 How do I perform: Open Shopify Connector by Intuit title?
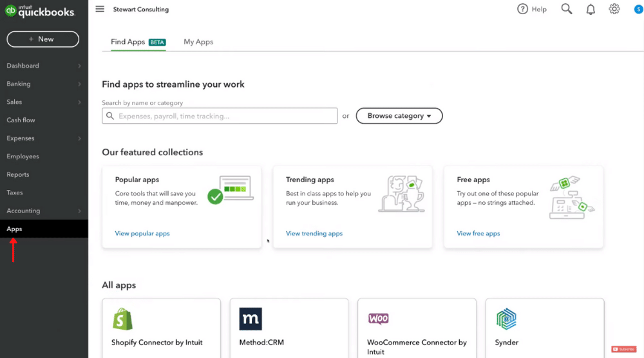point(157,343)
